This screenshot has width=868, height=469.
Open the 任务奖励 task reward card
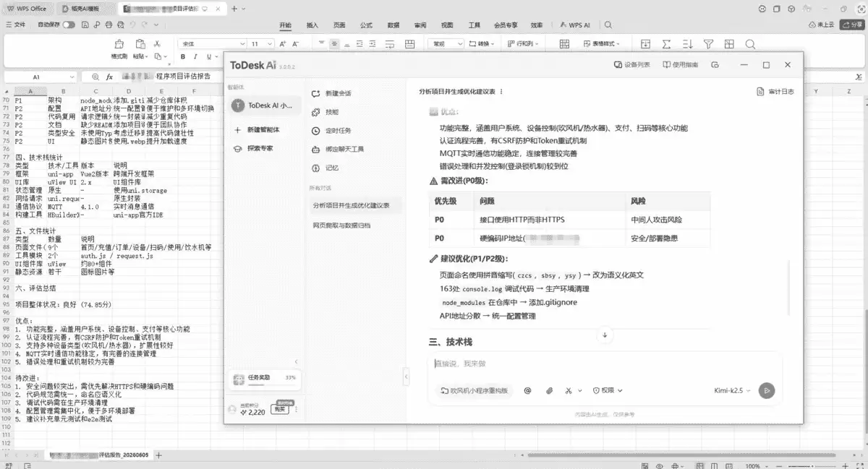(263, 379)
